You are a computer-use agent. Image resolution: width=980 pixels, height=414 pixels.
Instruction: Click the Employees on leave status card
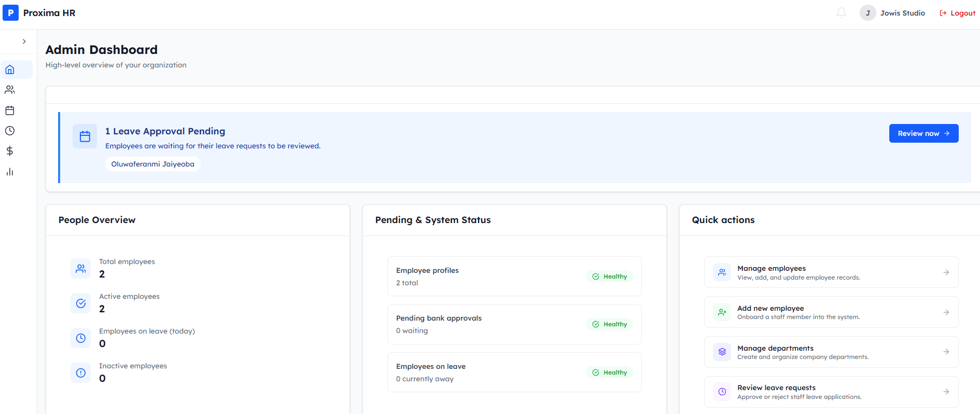coord(514,372)
